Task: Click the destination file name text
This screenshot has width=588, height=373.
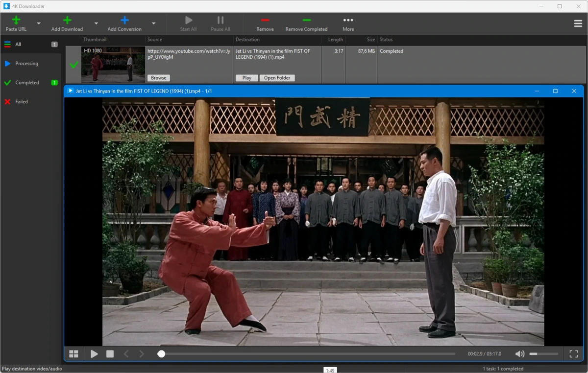Action: point(273,54)
